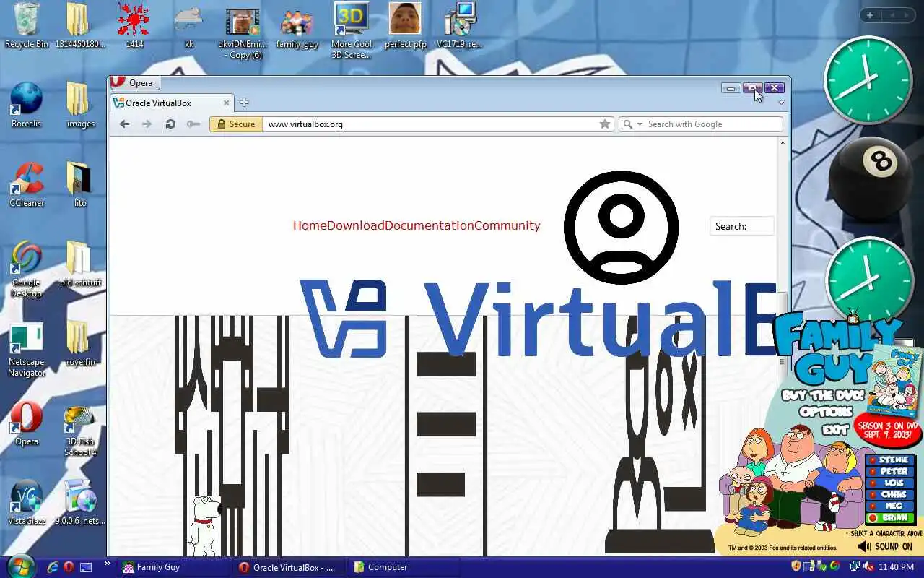Select the lito folder icon
This screenshot has height=578, width=924.
(80, 184)
